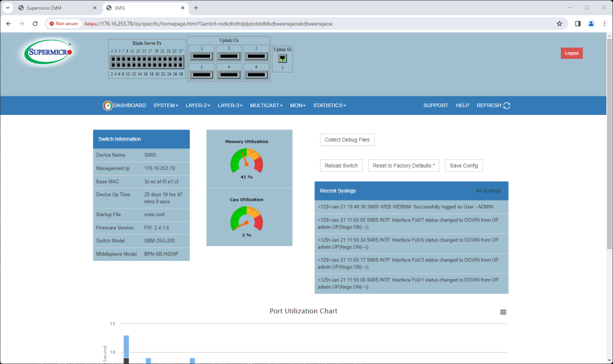Reload the page using browser reload button
Screen dimensions: 613x364
pos(35,23)
